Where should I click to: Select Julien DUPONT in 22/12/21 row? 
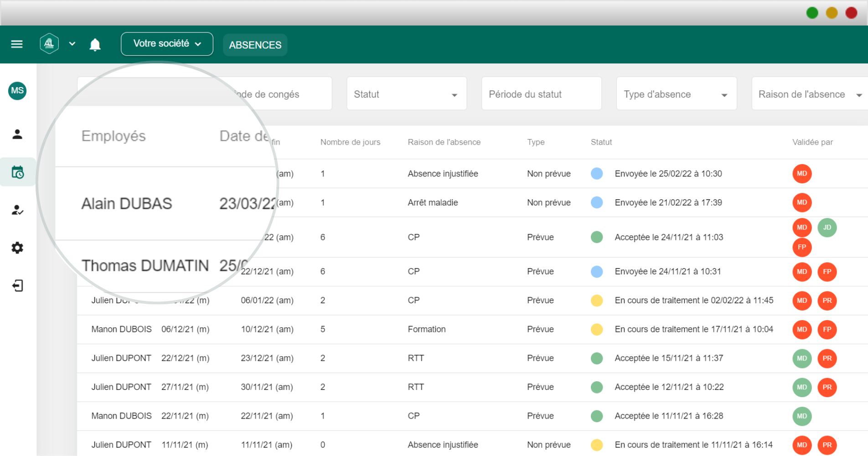coord(121,358)
